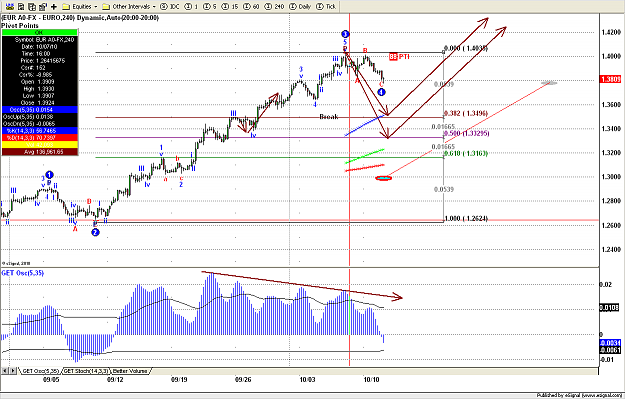Screen dimensions: 625x399
Task: Click the chart title EUR A0-FX - EURO,240
Action: click(38, 18)
